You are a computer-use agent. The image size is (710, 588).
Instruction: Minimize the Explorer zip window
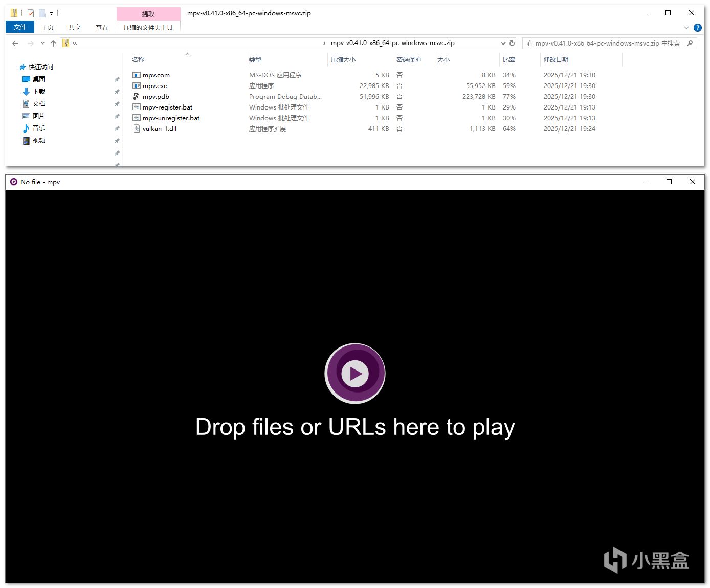[645, 13]
